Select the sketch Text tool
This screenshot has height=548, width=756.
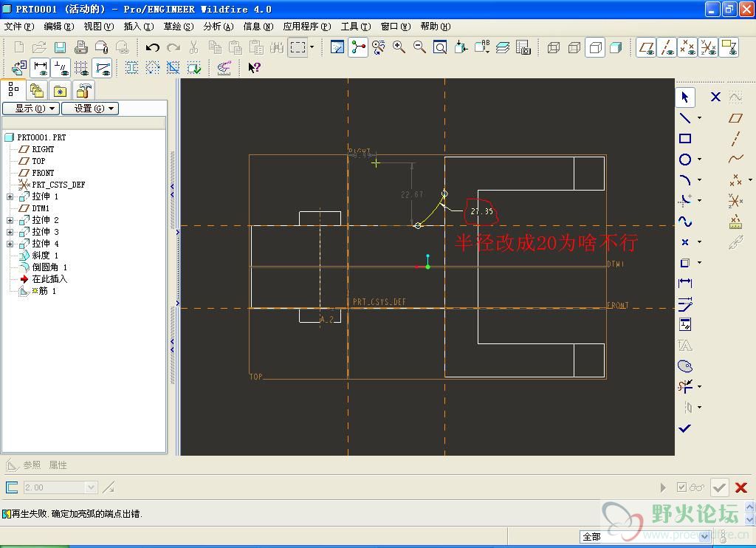[685, 346]
